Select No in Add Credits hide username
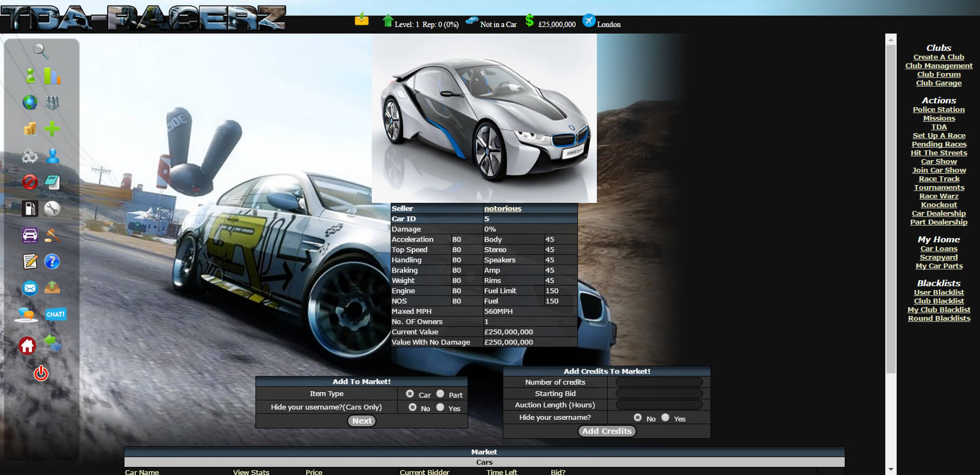The height and width of the screenshot is (475, 980). (637, 418)
